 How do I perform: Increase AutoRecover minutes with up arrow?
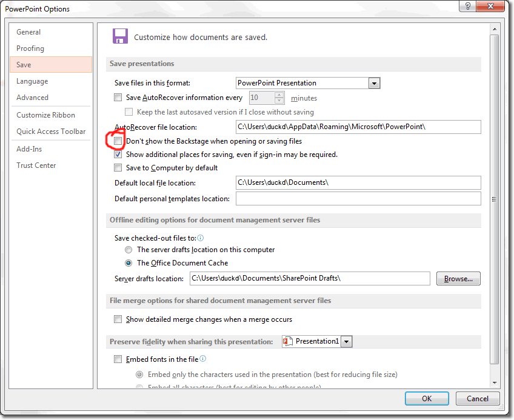[279, 95]
